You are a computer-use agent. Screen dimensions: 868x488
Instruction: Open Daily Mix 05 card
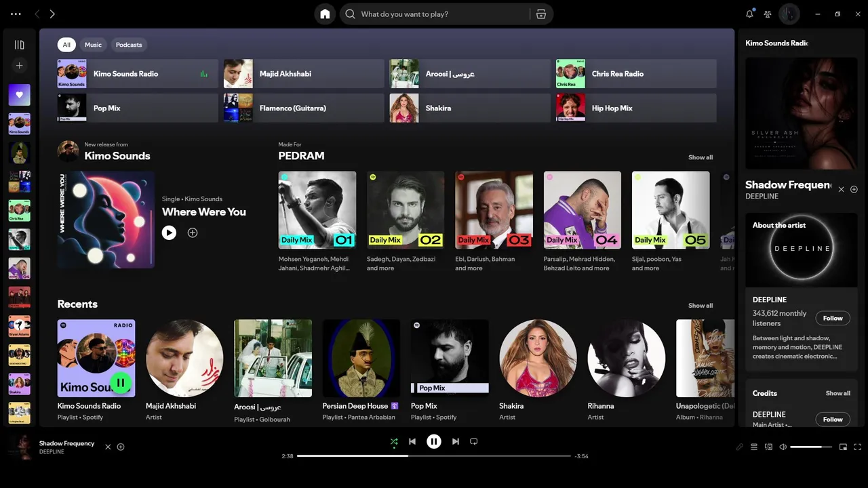671,222
